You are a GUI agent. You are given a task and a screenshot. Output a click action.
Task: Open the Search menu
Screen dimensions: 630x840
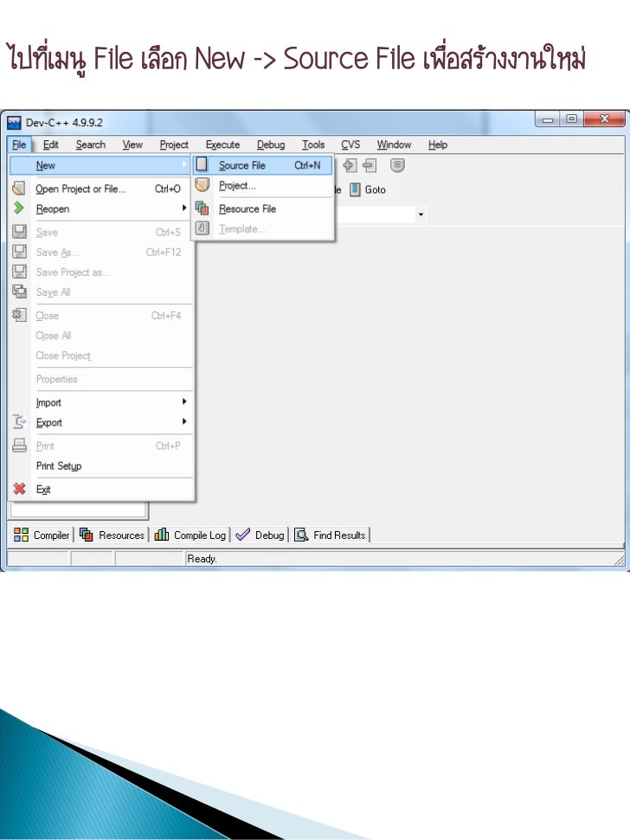click(91, 144)
